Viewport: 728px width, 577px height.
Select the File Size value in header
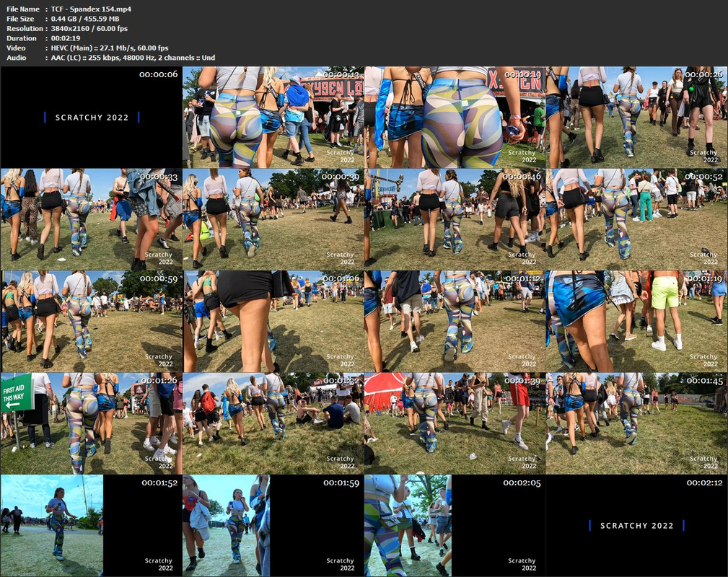(x=89, y=19)
